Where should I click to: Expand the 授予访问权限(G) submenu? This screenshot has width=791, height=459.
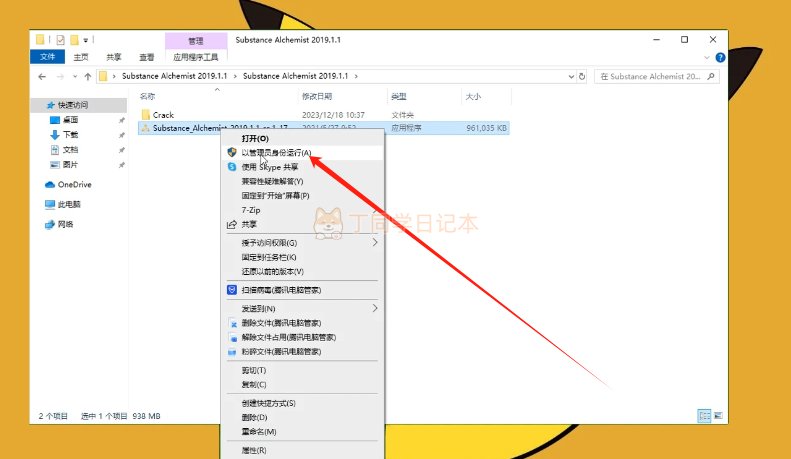click(303, 243)
